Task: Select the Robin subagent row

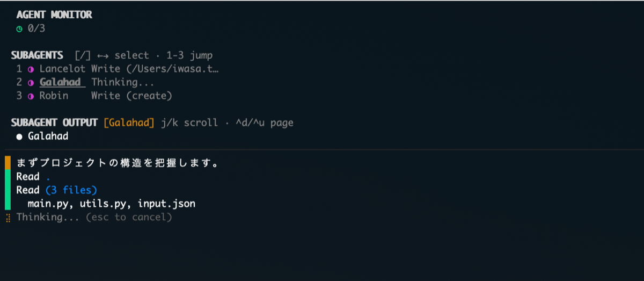Action: tap(54, 96)
